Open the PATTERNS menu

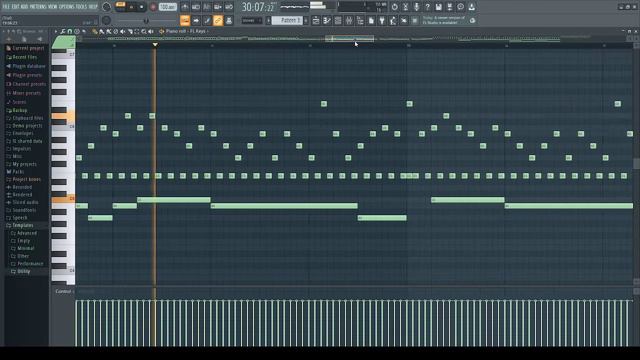38,7
